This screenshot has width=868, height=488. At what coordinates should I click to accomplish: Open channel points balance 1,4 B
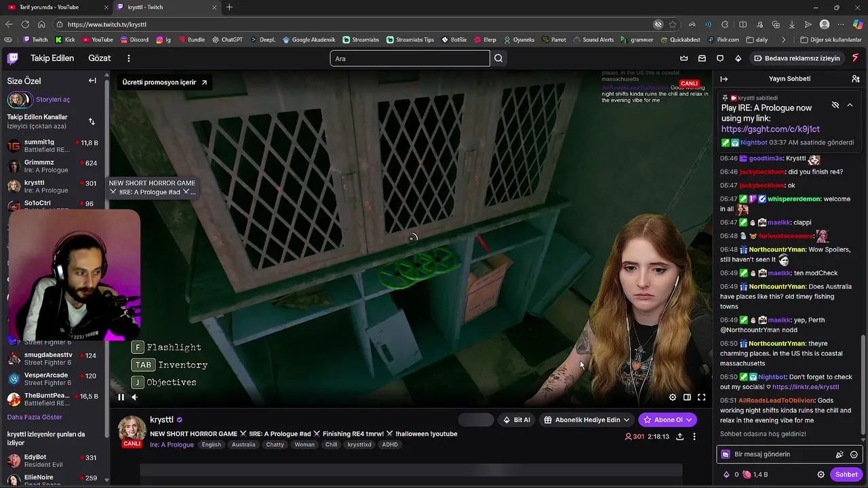pyautogui.click(x=755, y=474)
